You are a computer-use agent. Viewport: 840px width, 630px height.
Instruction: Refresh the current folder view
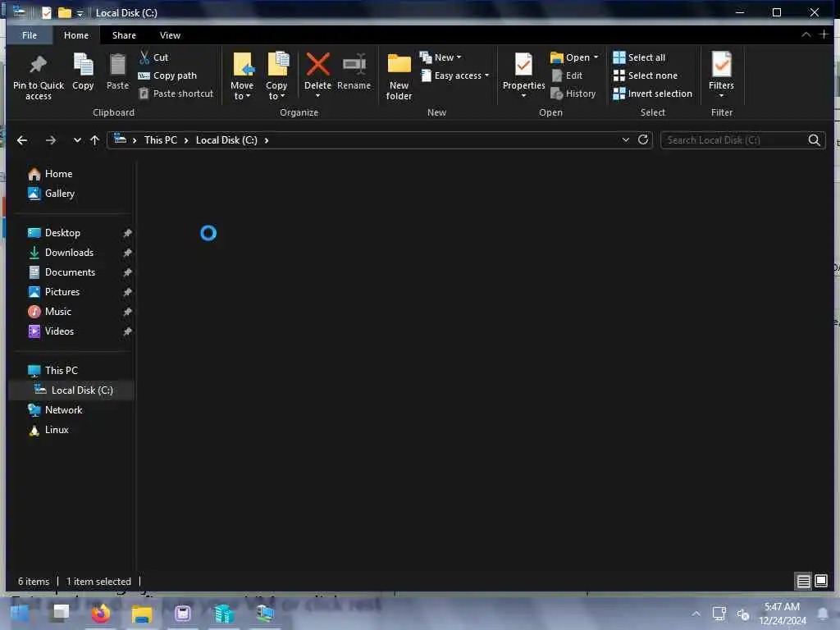[x=643, y=139]
